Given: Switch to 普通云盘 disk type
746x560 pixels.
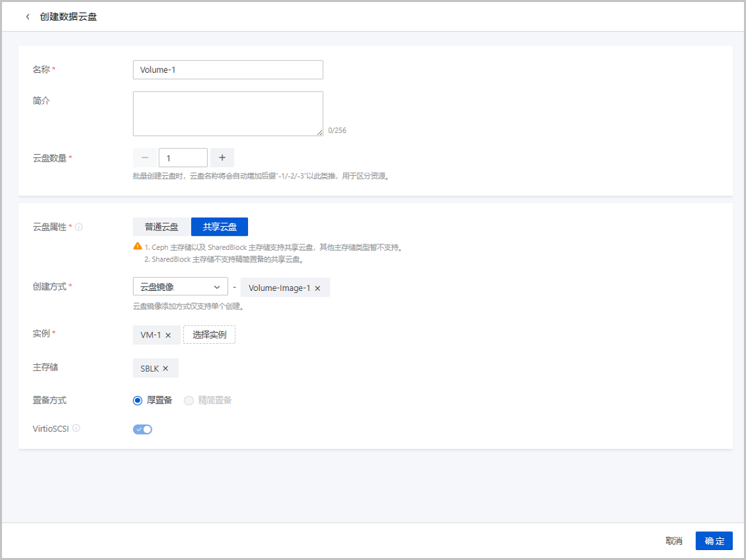Looking at the screenshot, I should coord(162,227).
